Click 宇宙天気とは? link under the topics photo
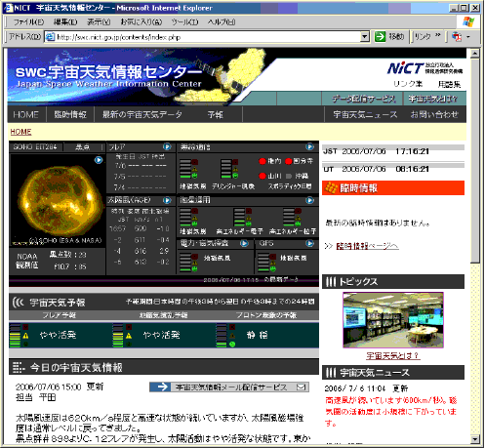Image resolution: width=485 pixels, height=448 pixels. point(393,356)
